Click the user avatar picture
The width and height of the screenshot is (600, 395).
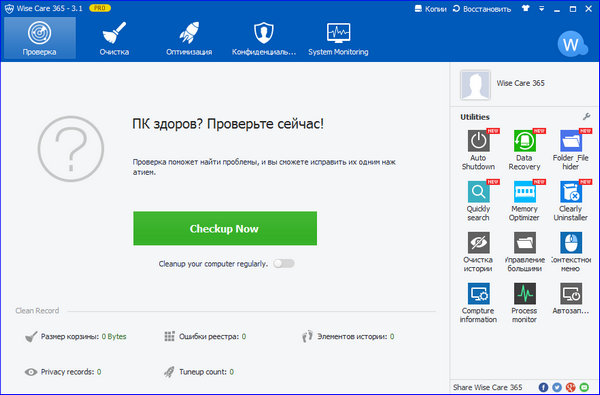pyautogui.click(x=475, y=85)
